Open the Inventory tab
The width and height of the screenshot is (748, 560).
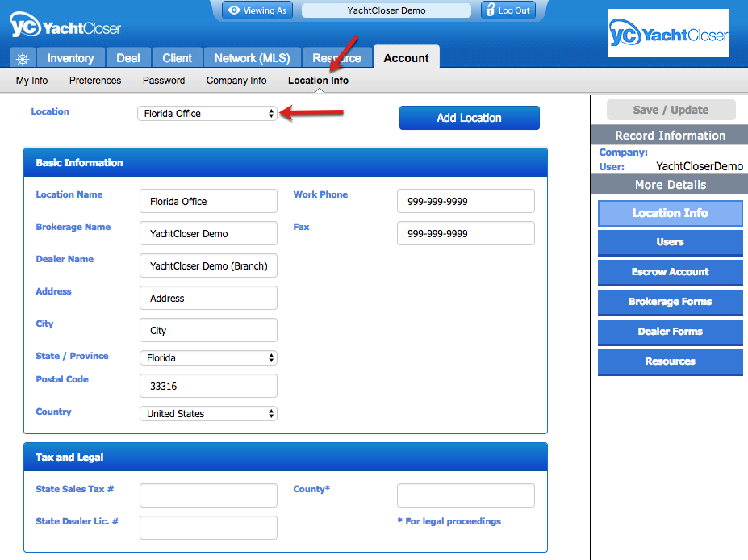click(x=70, y=58)
